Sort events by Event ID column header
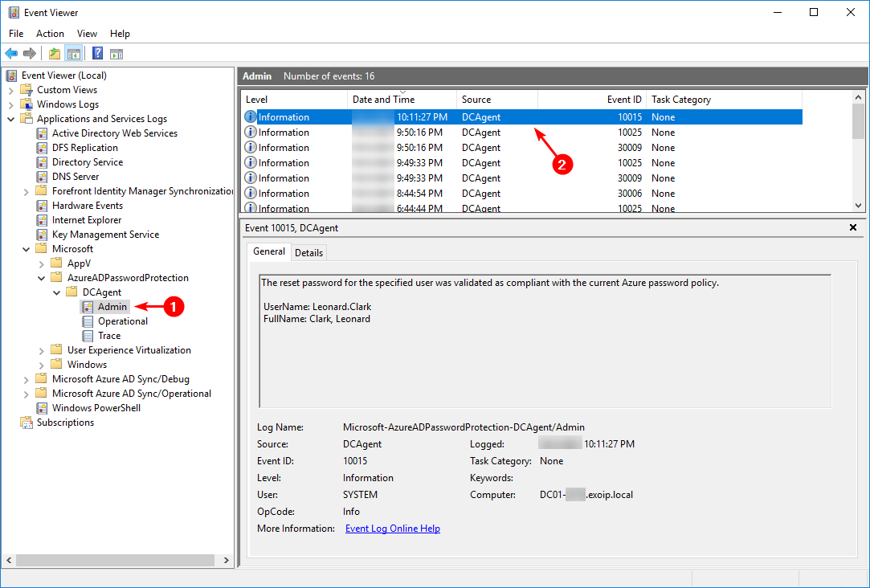 [623, 100]
